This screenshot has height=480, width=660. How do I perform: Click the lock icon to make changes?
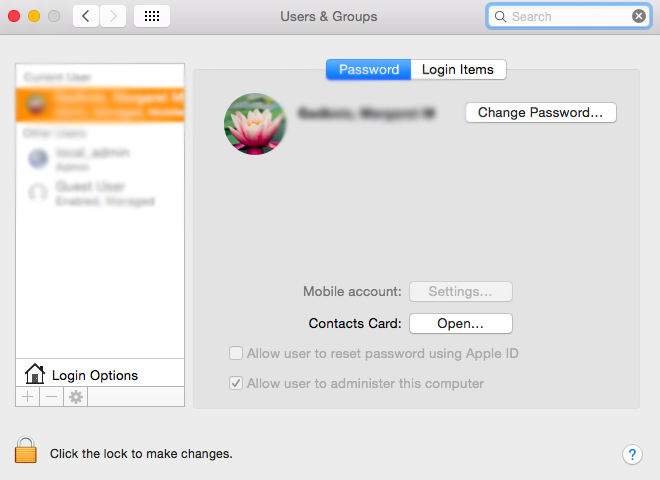(x=26, y=452)
